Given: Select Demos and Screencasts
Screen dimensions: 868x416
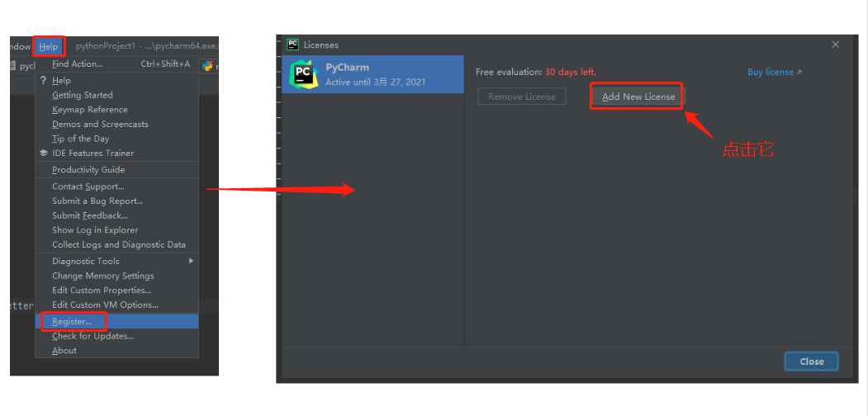Looking at the screenshot, I should (116, 124).
